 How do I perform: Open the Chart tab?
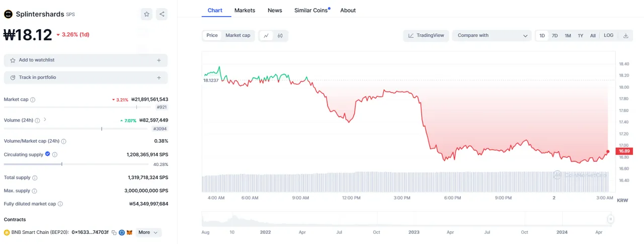(x=215, y=10)
